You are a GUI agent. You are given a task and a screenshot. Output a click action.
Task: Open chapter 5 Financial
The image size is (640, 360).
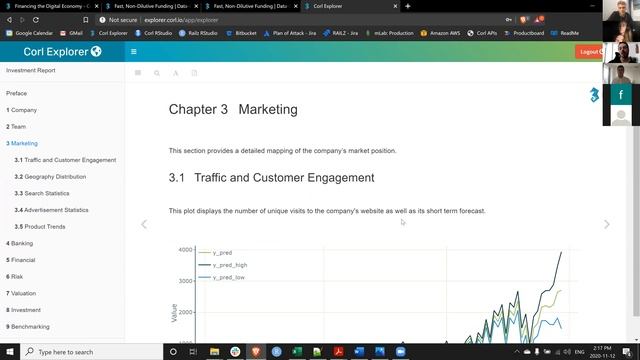click(20, 260)
